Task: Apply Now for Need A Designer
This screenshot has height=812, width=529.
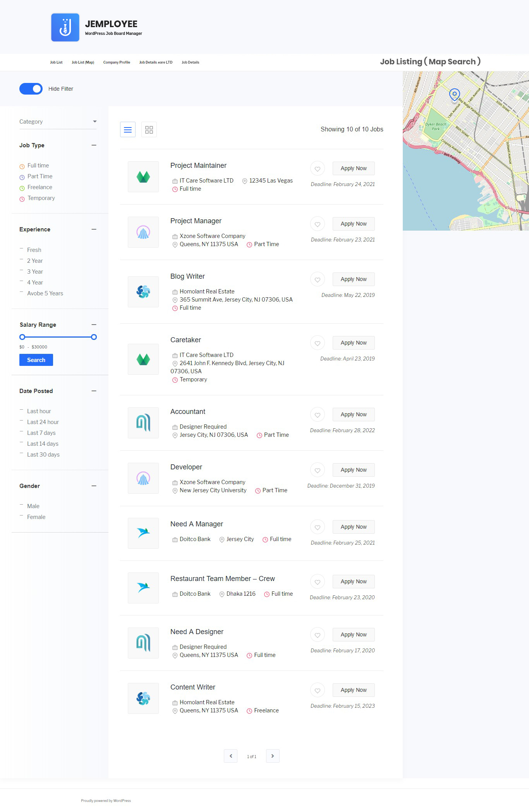Action: [354, 635]
